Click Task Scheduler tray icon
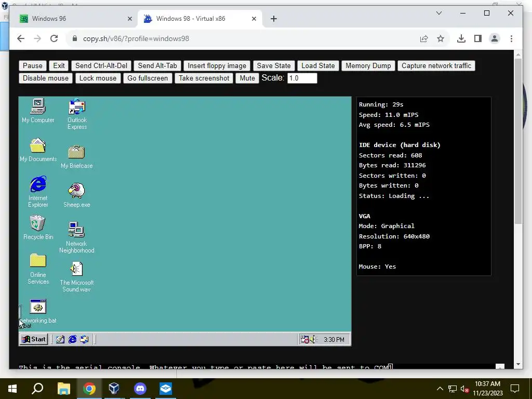The height and width of the screenshot is (399, 532). (304, 339)
